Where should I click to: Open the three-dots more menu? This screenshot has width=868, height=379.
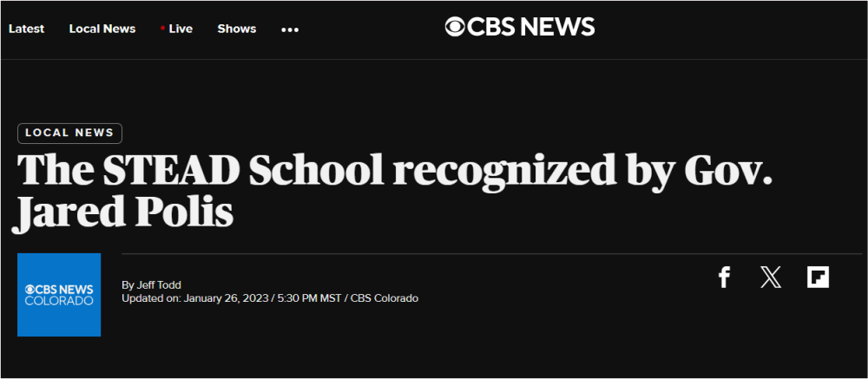pyautogui.click(x=290, y=29)
